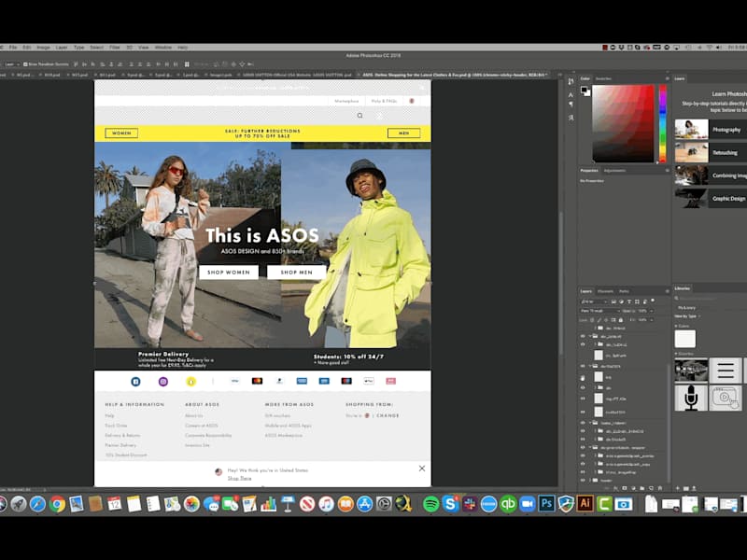This screenshot has width=747, height=560.
Task: Toggle lock transparent pixels
Action: (x=592, y=320)
